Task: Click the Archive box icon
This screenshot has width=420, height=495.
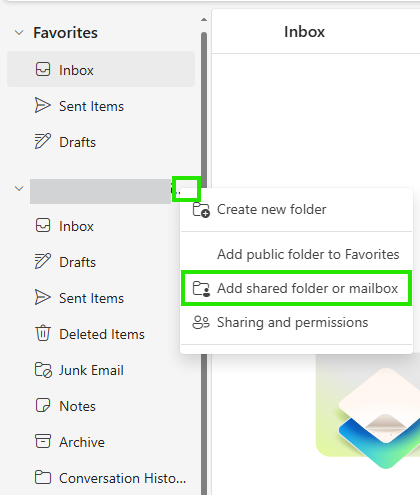Action: pyautogui.click(x=43, y=441)
